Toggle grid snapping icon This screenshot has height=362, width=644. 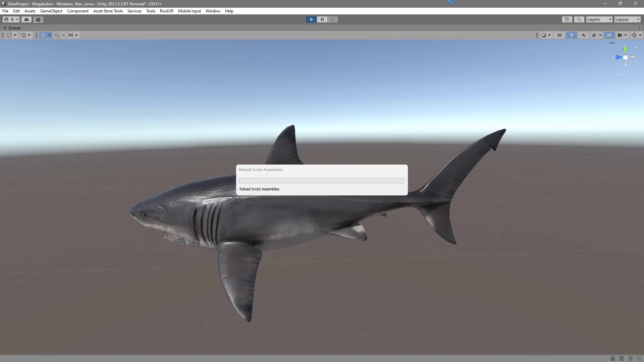(x=57, y=35)
